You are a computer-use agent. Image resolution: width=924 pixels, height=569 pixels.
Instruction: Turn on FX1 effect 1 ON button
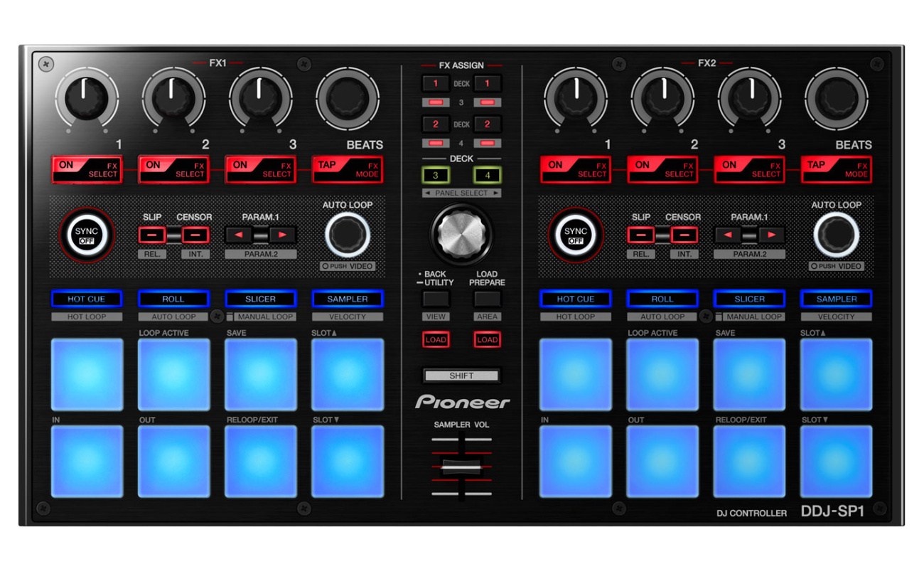(x=85, y=169)
